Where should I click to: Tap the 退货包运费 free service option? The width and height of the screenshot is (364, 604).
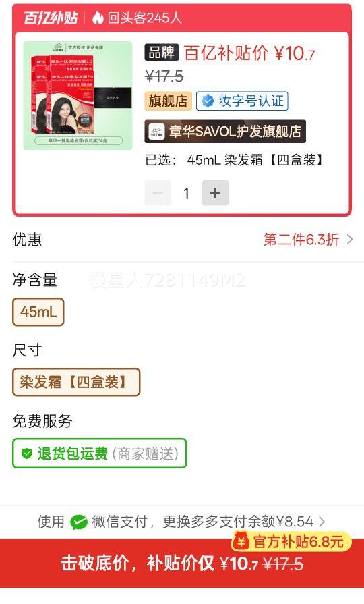pos(100,454)
